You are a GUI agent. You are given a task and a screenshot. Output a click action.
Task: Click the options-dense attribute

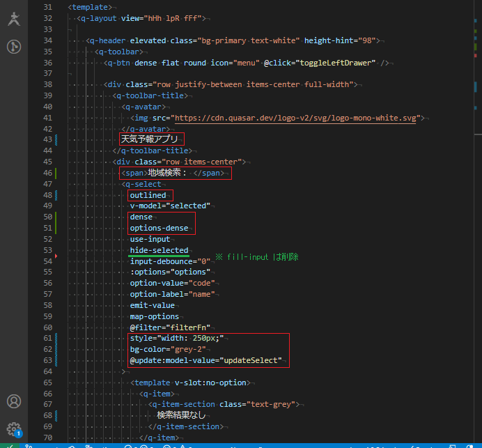[159, 228]
